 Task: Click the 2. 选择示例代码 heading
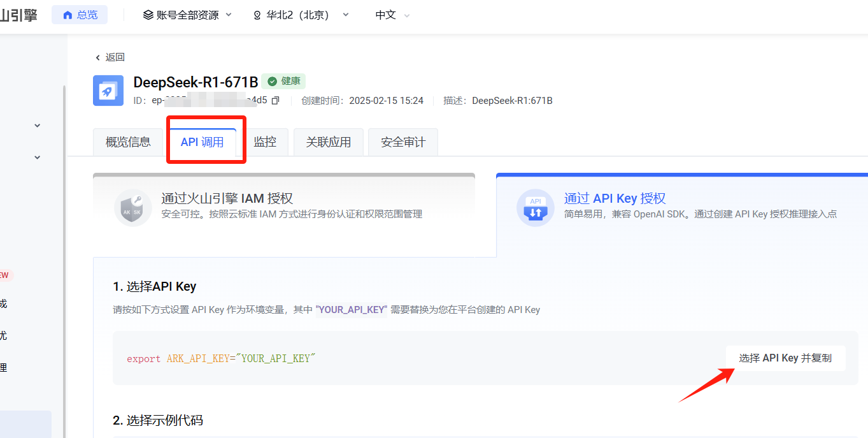tap(158, 420)
